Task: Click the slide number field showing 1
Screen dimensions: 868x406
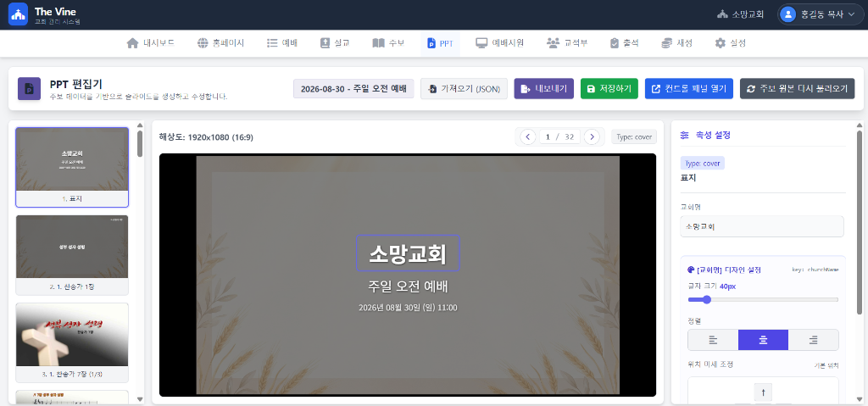Action: [547, 136]
